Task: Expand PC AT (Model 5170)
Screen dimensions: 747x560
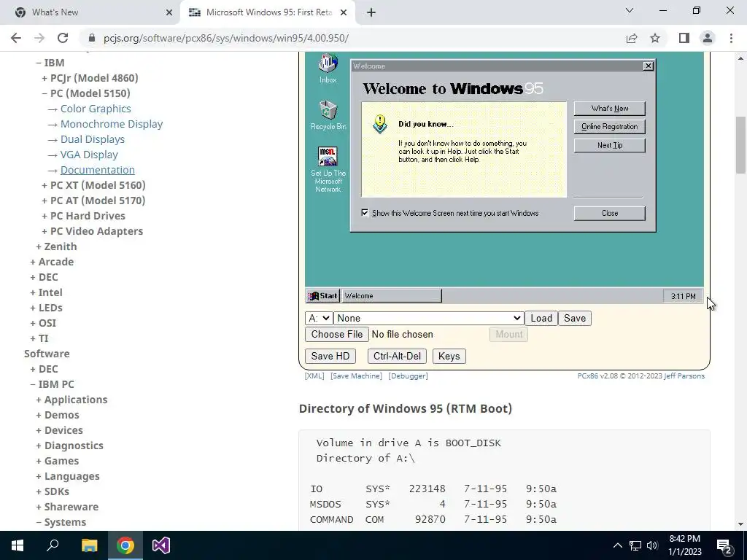Action: (x=93, y=201)
